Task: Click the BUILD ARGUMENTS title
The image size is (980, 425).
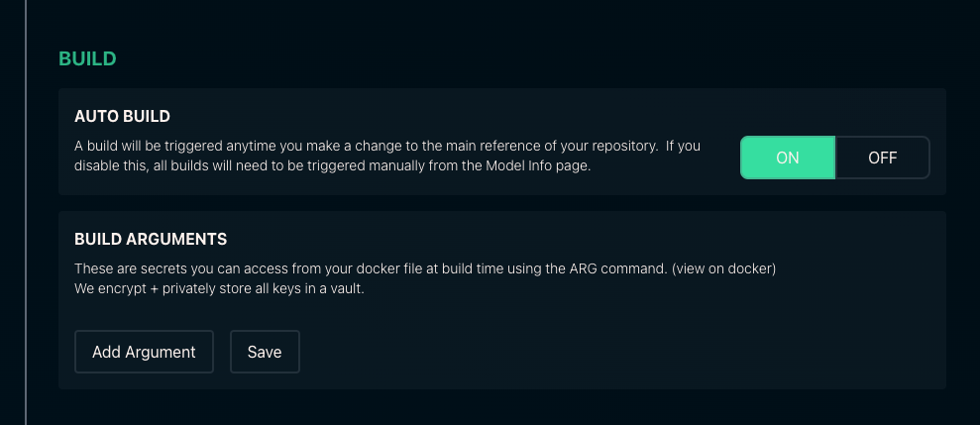Action: (x=151, y=239)
